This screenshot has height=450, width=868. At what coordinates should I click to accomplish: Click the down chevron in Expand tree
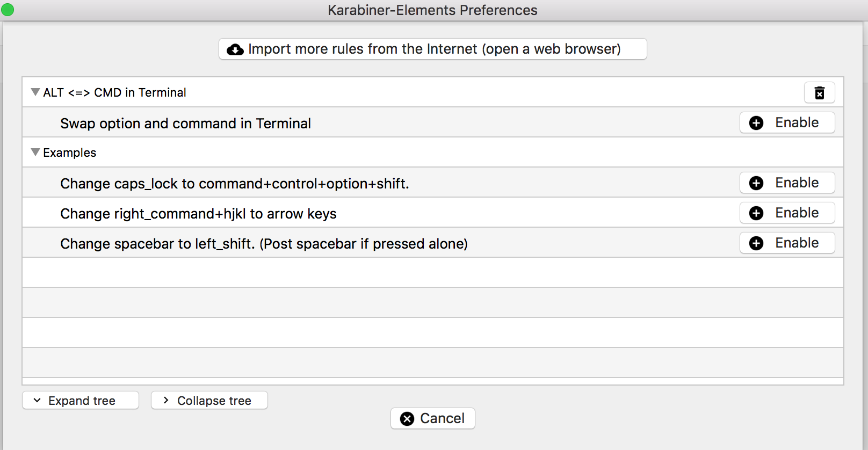coord(37,400)
